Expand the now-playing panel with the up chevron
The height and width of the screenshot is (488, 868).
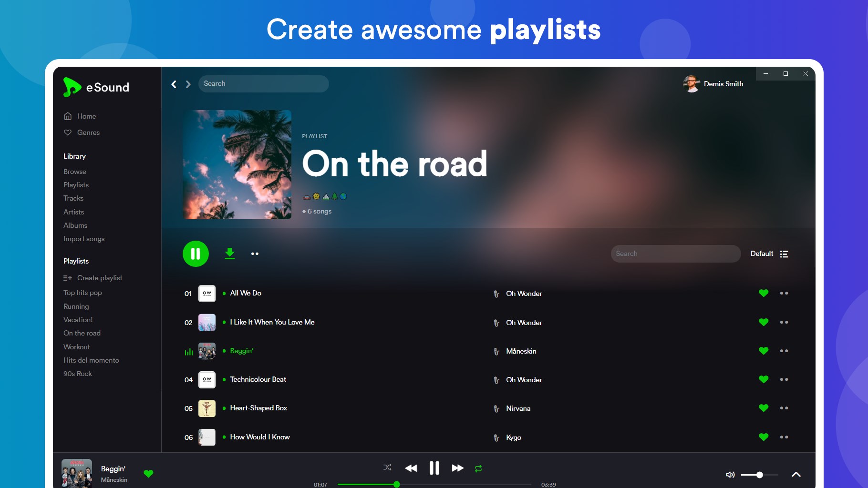(796, 474)
